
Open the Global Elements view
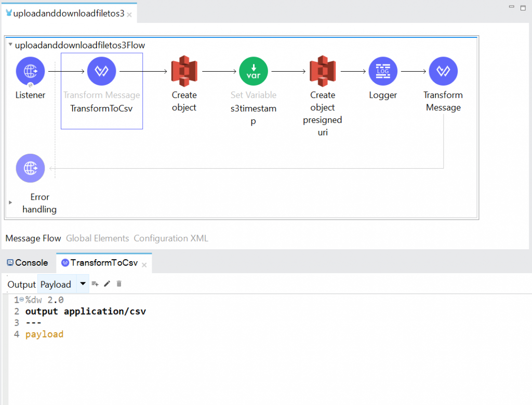point(97,238)
